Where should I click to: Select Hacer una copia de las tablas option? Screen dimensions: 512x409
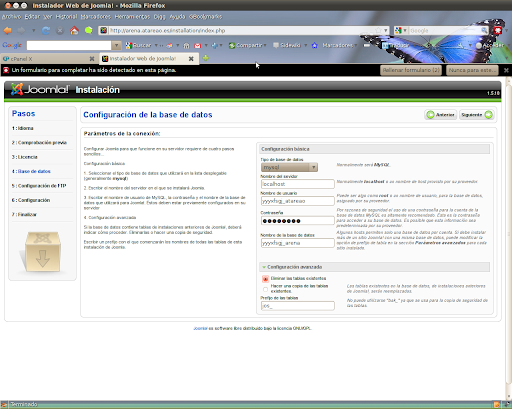point(265,289)
